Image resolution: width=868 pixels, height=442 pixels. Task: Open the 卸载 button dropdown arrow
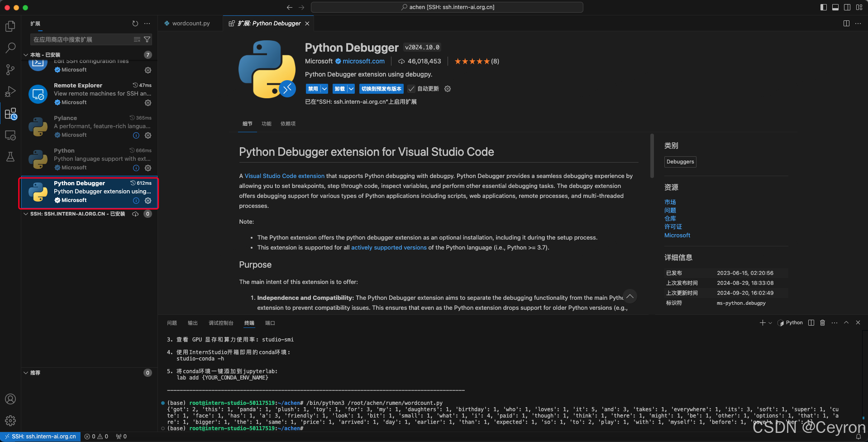(351, 88)
